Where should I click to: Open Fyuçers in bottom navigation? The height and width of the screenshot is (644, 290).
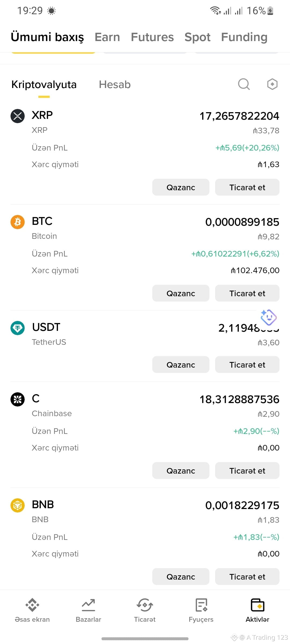[201, 610]
